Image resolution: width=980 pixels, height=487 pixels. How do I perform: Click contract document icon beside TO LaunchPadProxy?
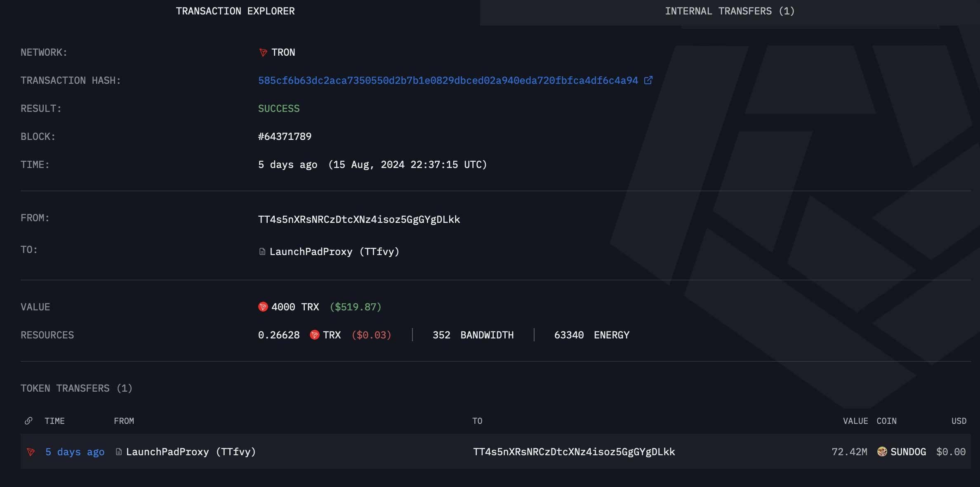pyautogui.click(x=262, y=251)
